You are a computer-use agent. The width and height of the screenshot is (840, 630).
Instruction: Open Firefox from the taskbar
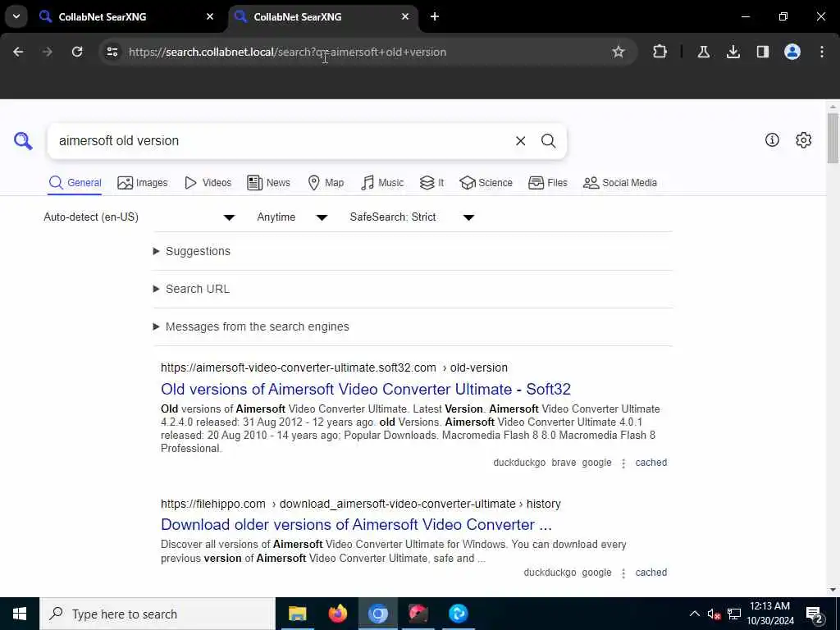pyautogui.click(x=337, y=614)
